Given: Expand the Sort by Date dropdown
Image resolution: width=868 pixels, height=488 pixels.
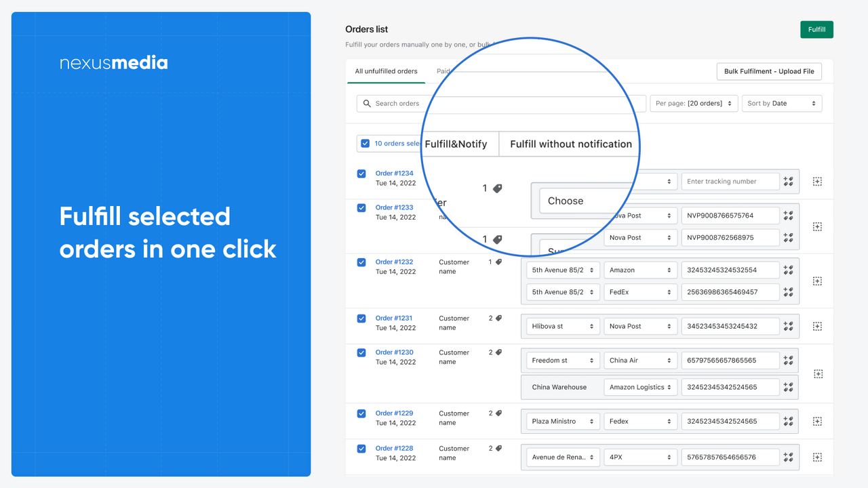Looking at the screenshot, I should point(782,104).
